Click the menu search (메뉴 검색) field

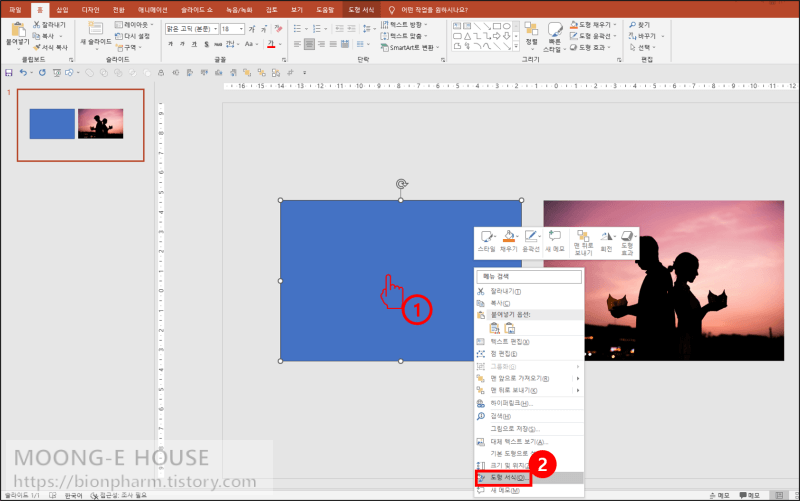click(x=529, y=277)
